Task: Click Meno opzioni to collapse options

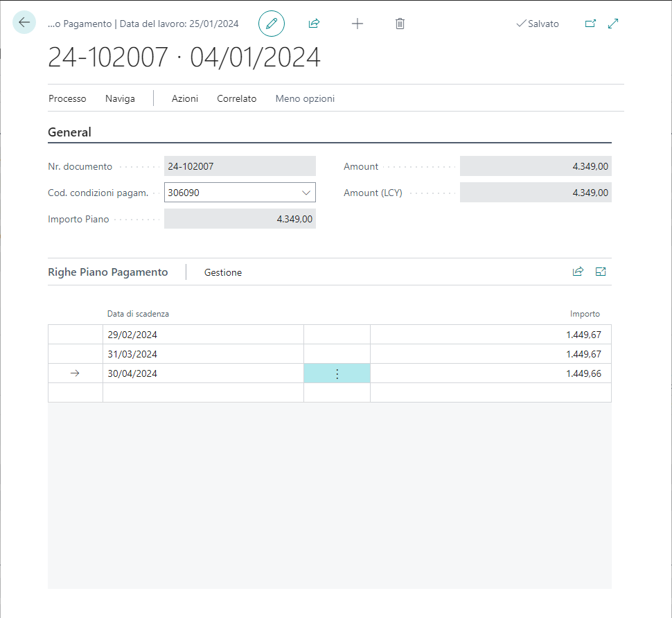Action: click(305, 98)
